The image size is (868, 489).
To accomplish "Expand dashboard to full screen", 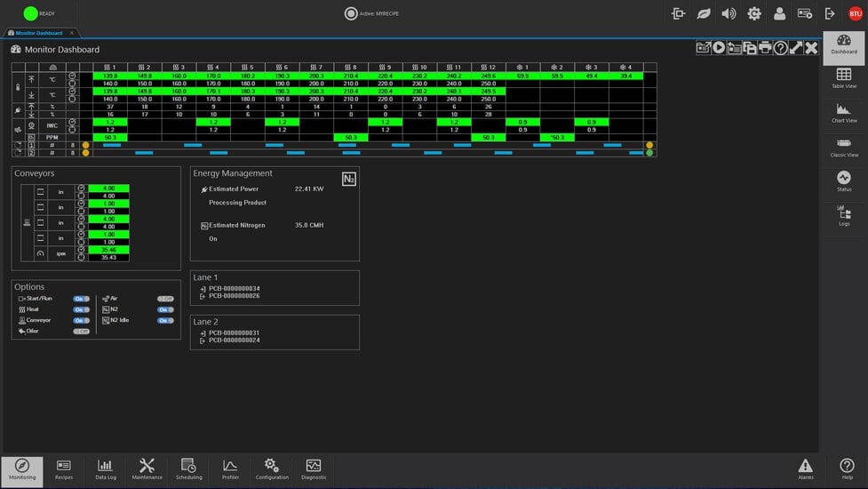I will [x=796, y=48].
